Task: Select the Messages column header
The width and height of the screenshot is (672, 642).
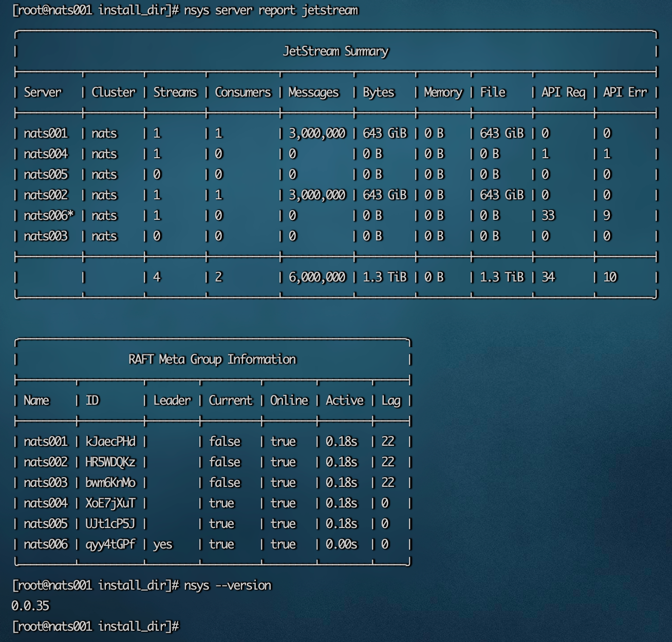Action: pos(312,92)
